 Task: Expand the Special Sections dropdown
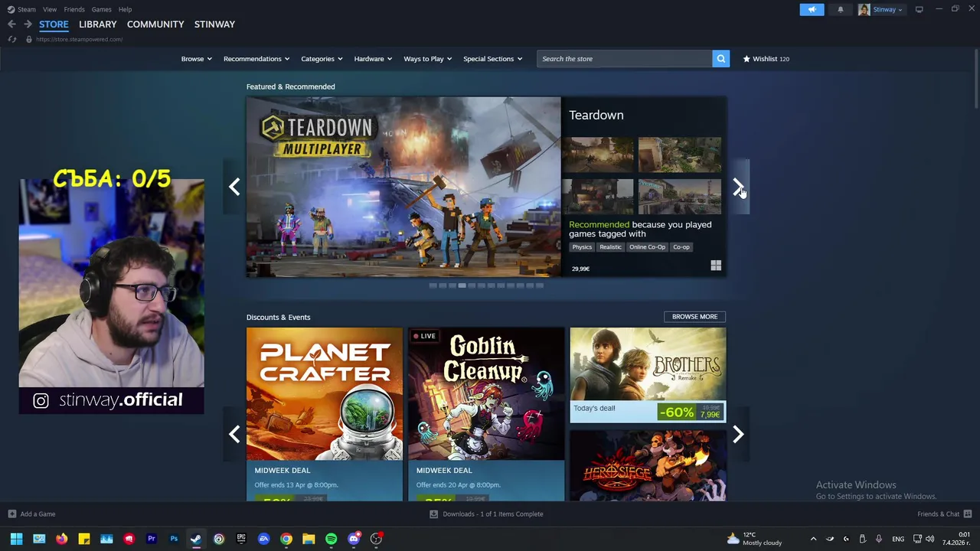(x=492, y=59)
